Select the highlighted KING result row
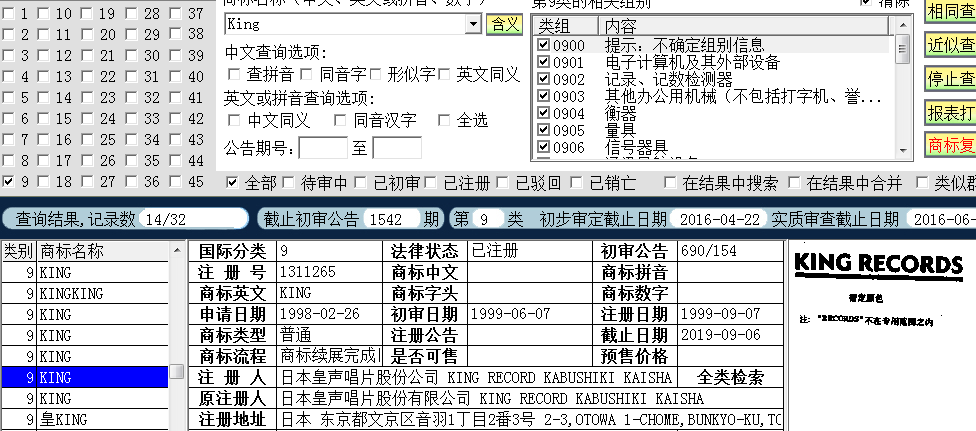976x431 pixels. (x=85, y=377)
